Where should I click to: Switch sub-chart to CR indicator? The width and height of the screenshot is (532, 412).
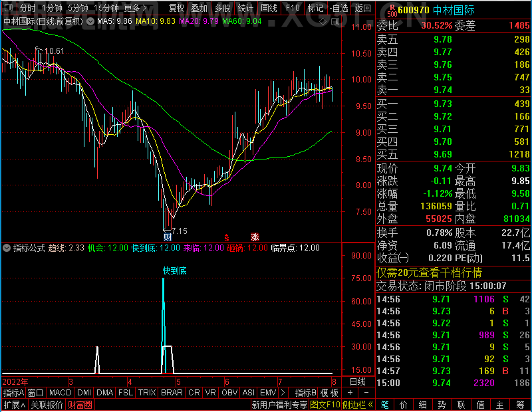tap(194, 393)
